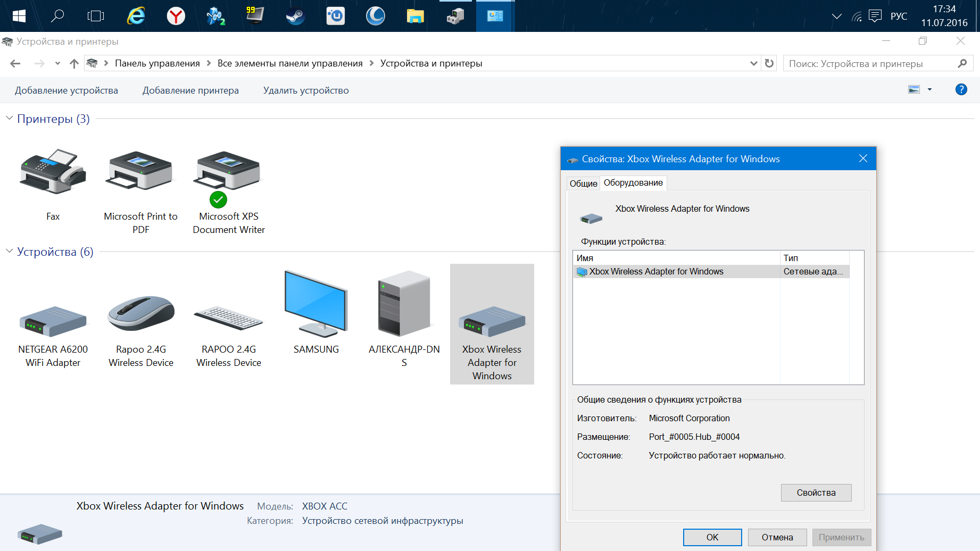This screenshot has height=551, width=980.
Task: Expand the breadcrumb arrow after Панель управления
Action: 209,63
